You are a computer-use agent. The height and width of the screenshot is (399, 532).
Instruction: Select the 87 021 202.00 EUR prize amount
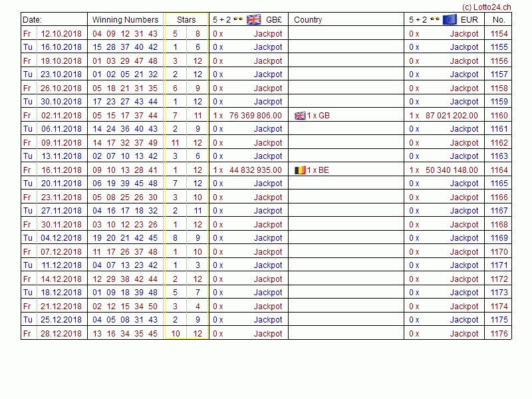coord(452,116)
